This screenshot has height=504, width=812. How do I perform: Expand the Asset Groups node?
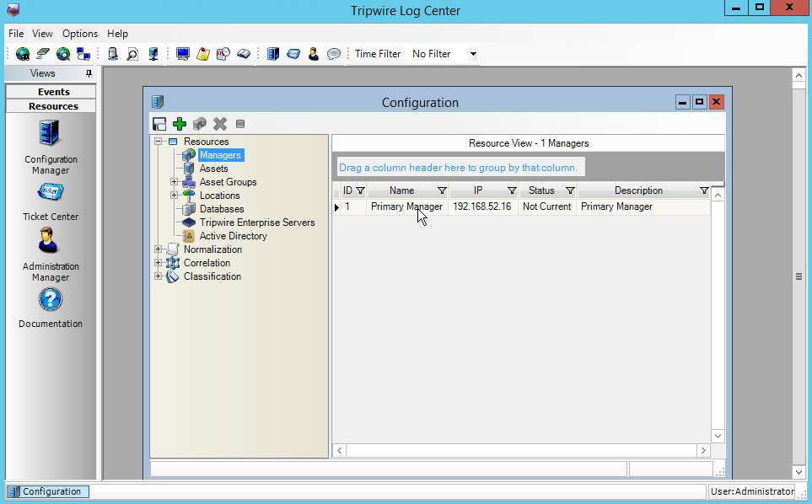pyautogui.click(x=174, y=182)
